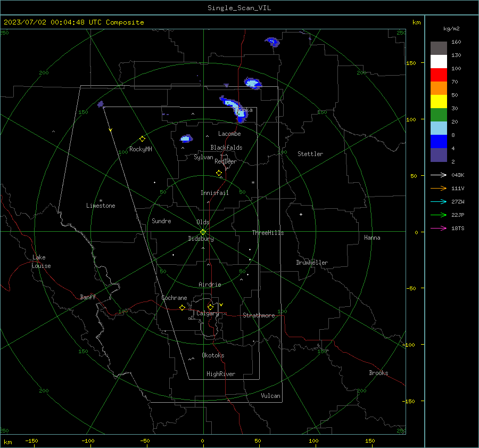The width and height of the screenshot is (479, 448).
Task: Click the Calgary city label
Action: tap(208, 313)
